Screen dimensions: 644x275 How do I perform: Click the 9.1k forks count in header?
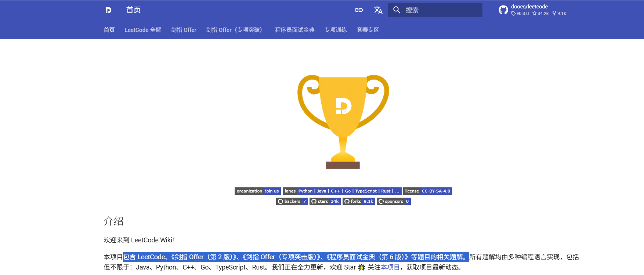[559, 14]
